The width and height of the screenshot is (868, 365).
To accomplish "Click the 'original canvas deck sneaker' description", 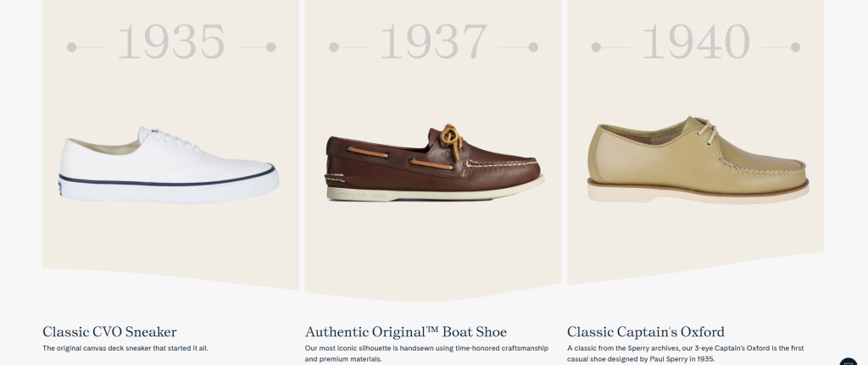I will pos(125,348).
